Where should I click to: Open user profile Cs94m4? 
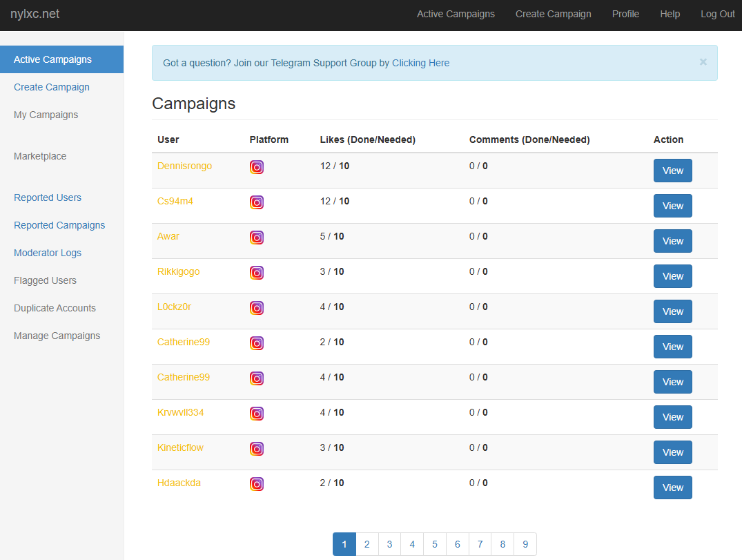tap(175, 201)
